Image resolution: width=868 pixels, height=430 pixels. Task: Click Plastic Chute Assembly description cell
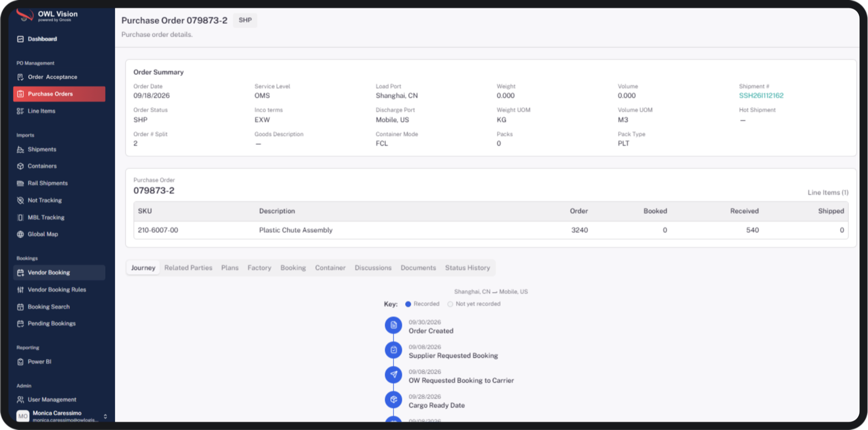pyautogui.click(x=296, y=230)
